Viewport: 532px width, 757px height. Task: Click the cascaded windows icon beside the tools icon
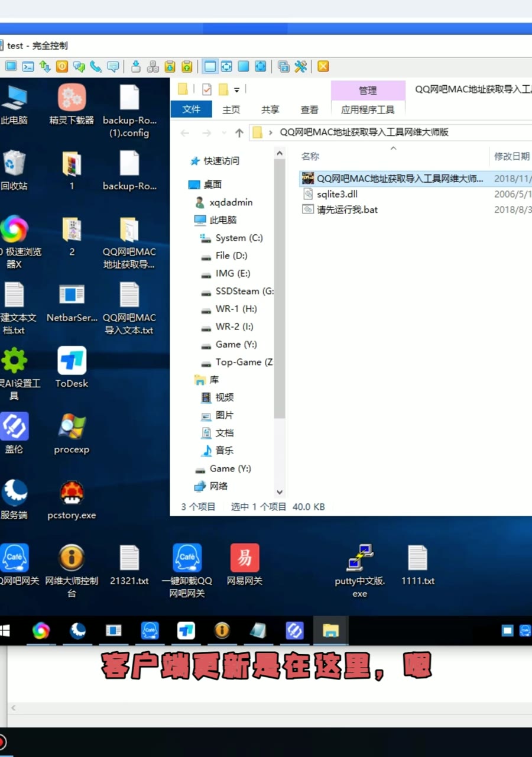click(x=284, y=67)
